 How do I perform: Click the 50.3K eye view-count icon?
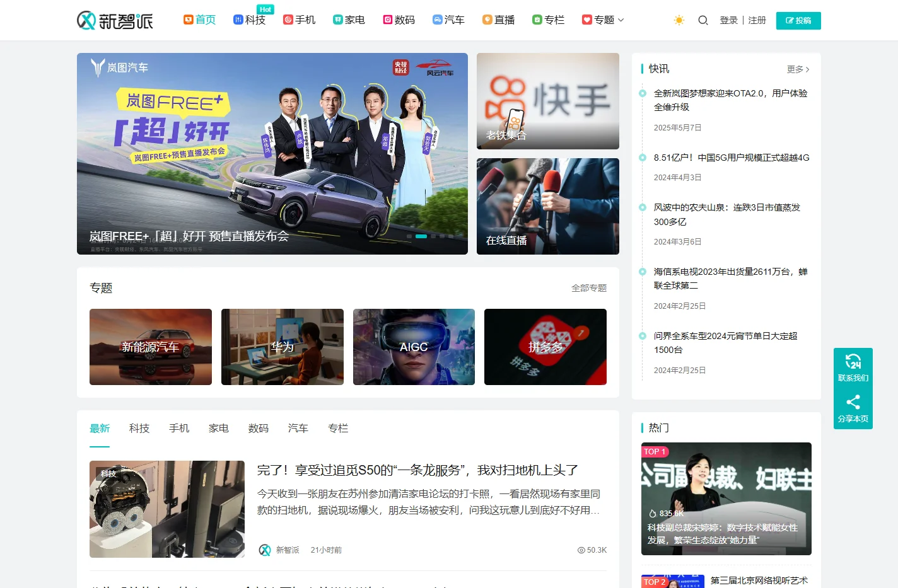pyautogui.click(x=581, y=550)
